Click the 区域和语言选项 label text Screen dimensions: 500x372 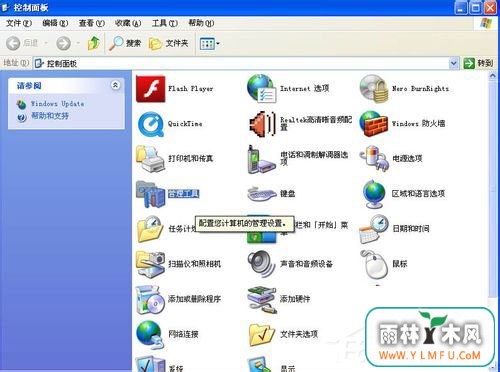[x=418, y=194]
